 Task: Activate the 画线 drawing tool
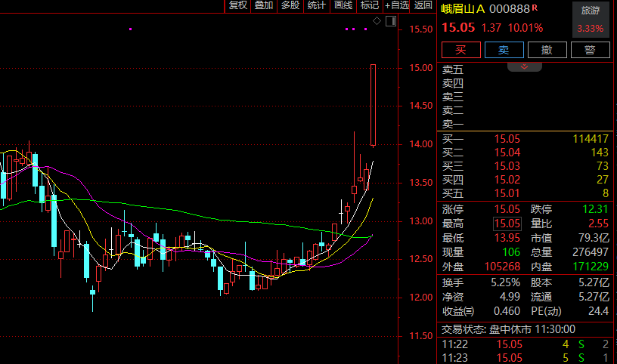click(x=343, y=5)
